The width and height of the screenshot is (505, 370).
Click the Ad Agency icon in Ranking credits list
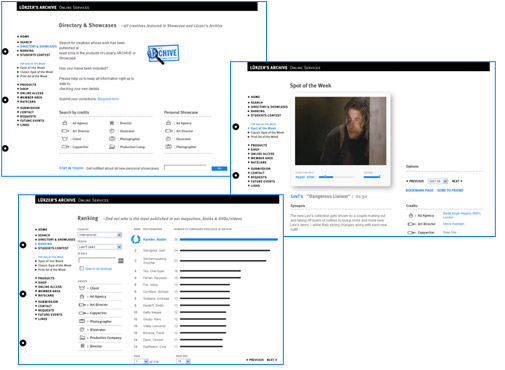(82, 296)
